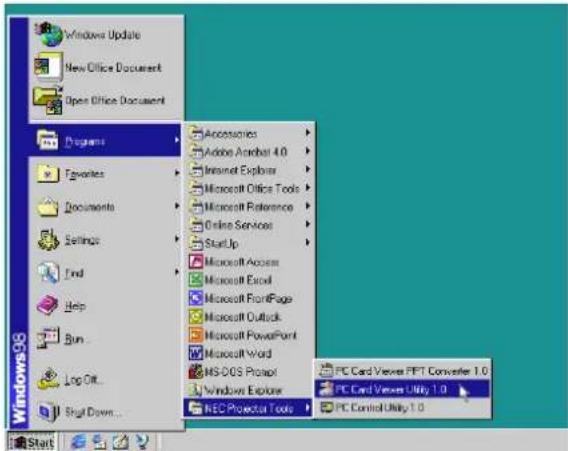
Task: Choose PC Card Viewer PPT Converter 1.0
Action: (x=402, y=371)
